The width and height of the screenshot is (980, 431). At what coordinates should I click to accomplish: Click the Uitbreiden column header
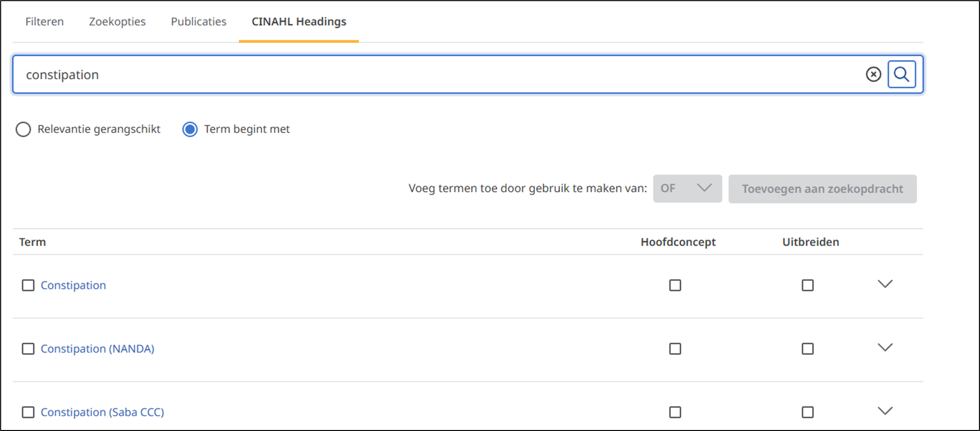[811, 242]
